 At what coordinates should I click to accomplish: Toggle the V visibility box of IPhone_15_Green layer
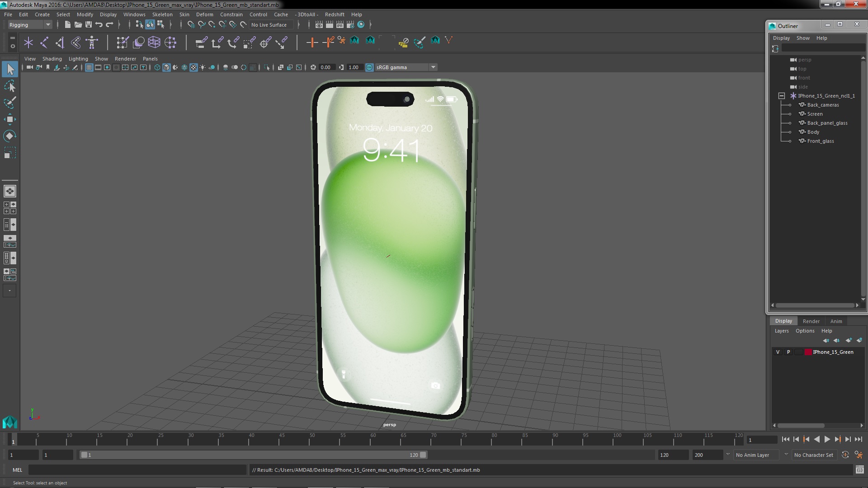coord(778,352)
